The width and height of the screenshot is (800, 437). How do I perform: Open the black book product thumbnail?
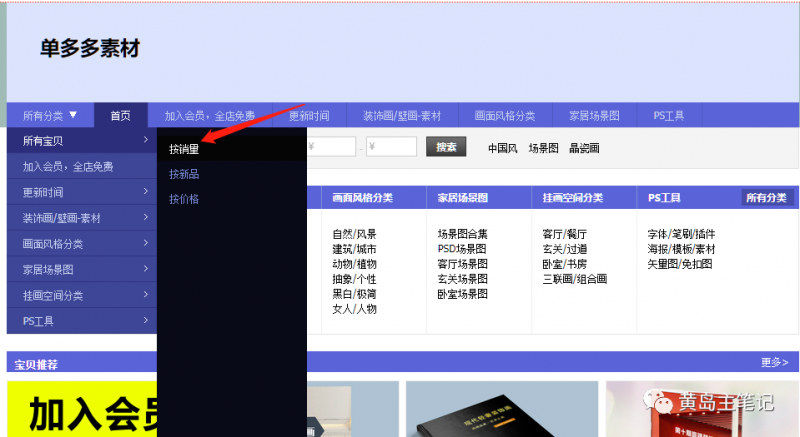coord(502,409)
